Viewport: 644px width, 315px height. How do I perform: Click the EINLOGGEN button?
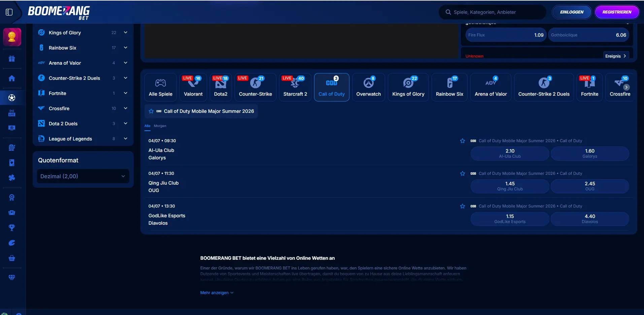point(572,12)
